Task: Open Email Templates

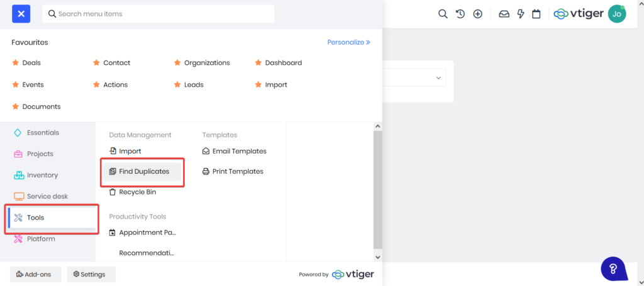Action: coord(238,151)
